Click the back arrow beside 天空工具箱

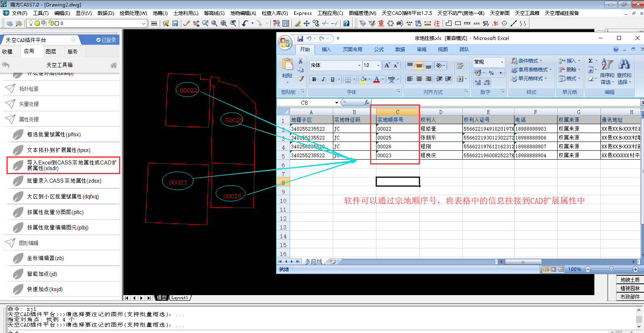point(6,65)
